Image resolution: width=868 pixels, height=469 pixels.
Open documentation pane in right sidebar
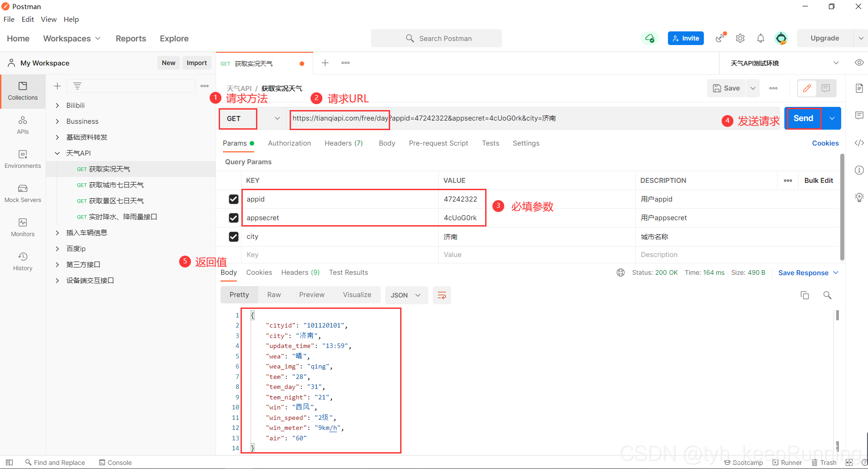coord(859,88)
